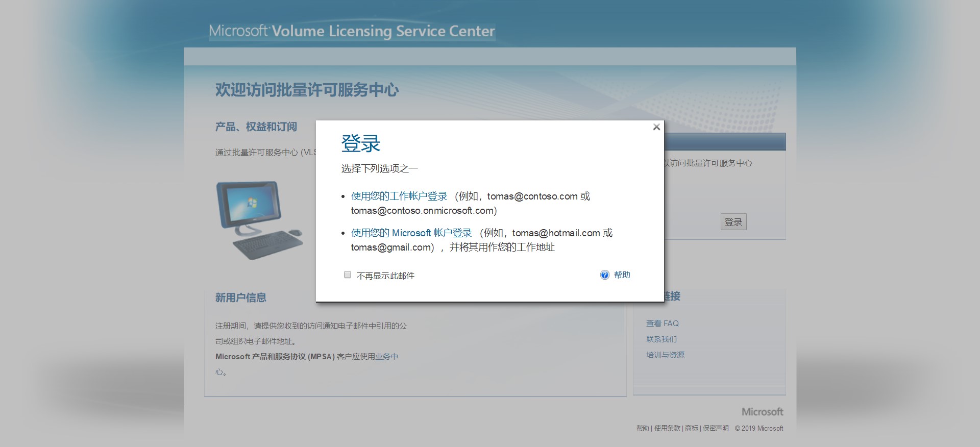Click the 业务中心 link in 新用户信息

coord(386,356)
